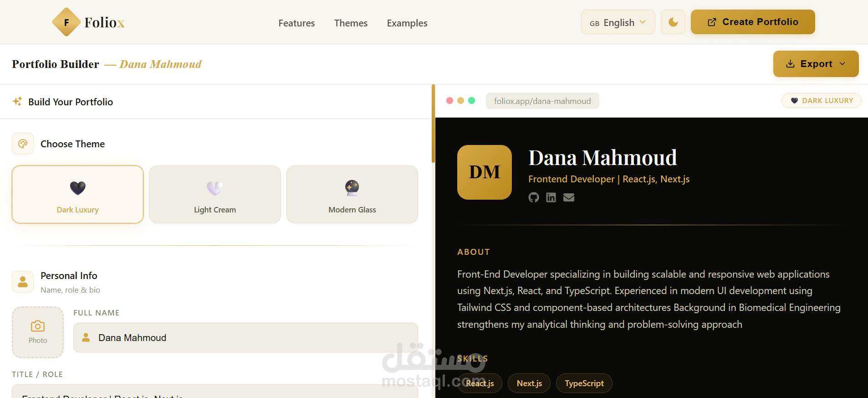Image resolution: width=868 pixels, height=398 pixels.
Task: Click the green window dot in preview
Action: pyautogui.click(x=471, y=100)
